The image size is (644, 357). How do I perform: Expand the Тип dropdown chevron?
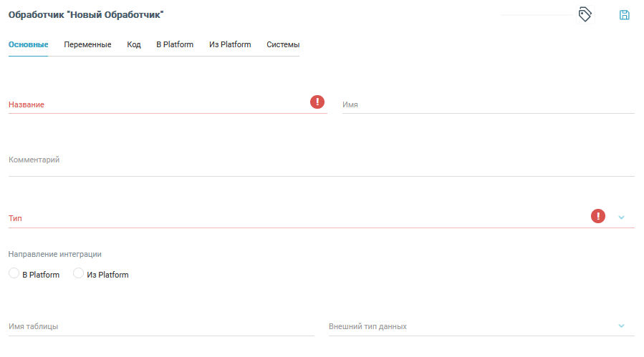[x=621, y=217]
